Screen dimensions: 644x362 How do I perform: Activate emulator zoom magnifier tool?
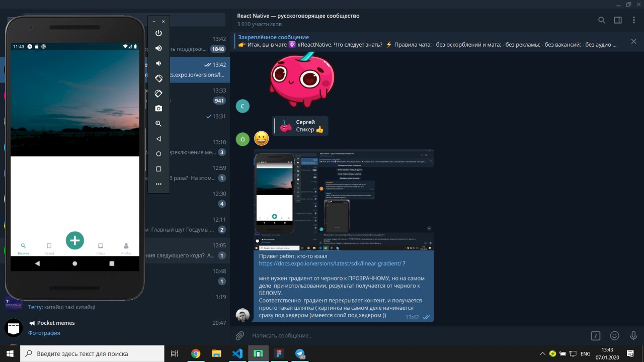[158, 124]
